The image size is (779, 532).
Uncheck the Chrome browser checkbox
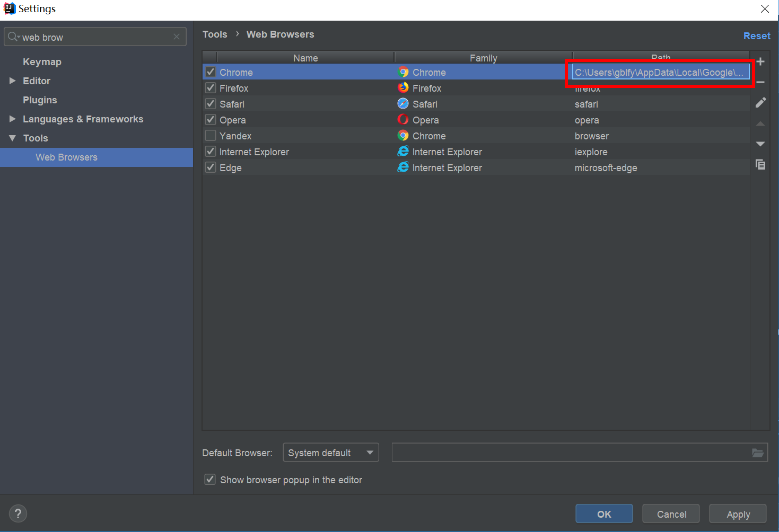click(211, 72)
